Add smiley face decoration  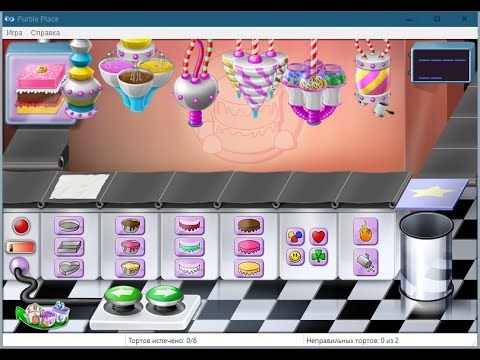pyautogui.click(x=296, y=257)
